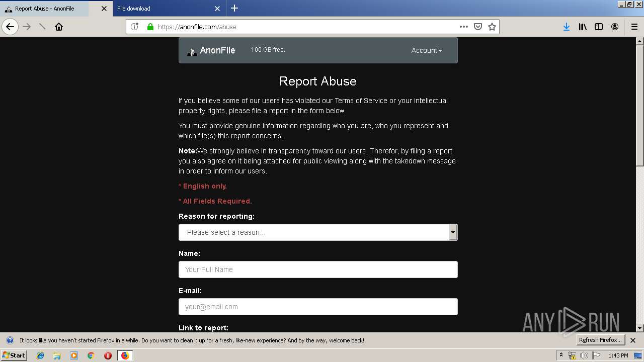
Task: Open Firefox Account profile icon
Action: (615, 27)
